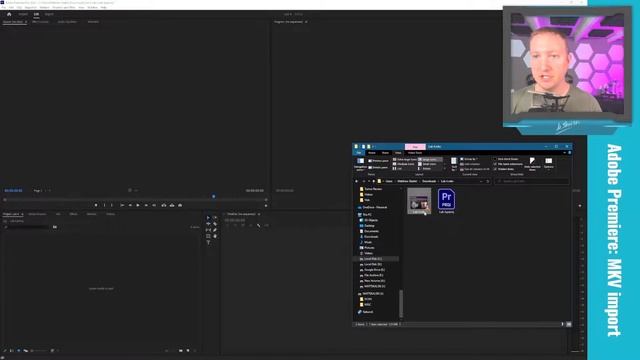Image resolution: width=640 pixels, height=360 pixels.
Task: Select Large icons layout in Explorer ribbon
Action: tap(429, 159)
